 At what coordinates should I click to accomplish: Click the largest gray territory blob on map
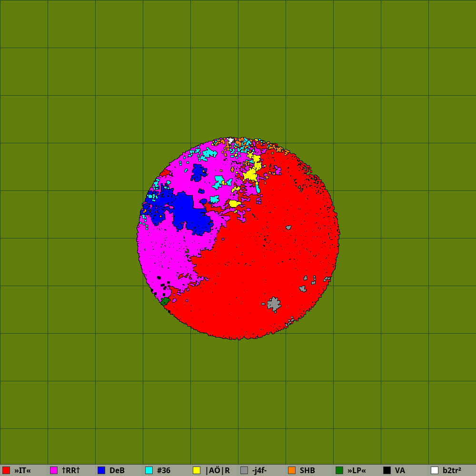(274, 304)
